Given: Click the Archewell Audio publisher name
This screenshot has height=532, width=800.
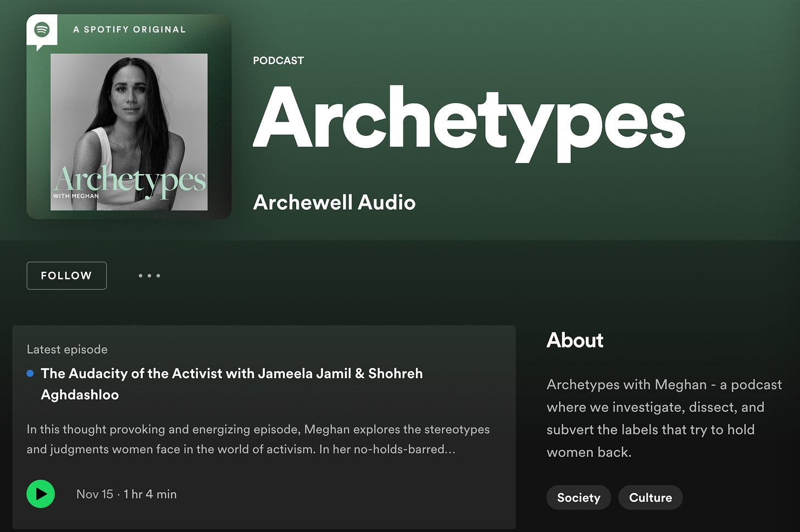Looking at the screenshot, I should click(334, 202).
